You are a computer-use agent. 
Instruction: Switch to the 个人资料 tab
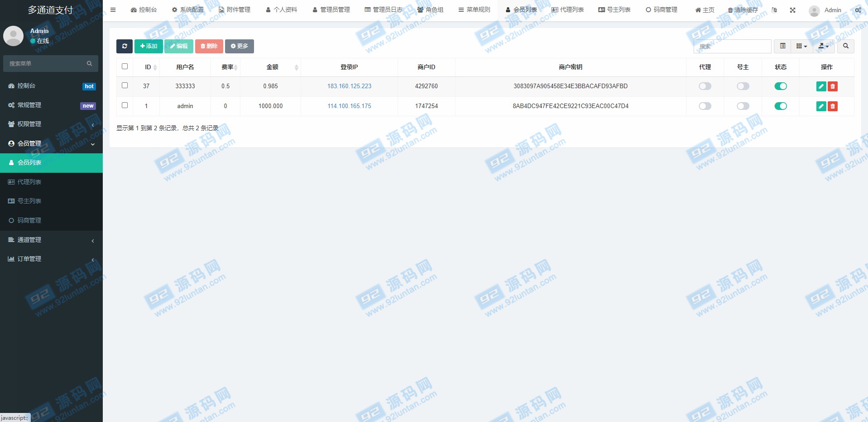(281, 10)
